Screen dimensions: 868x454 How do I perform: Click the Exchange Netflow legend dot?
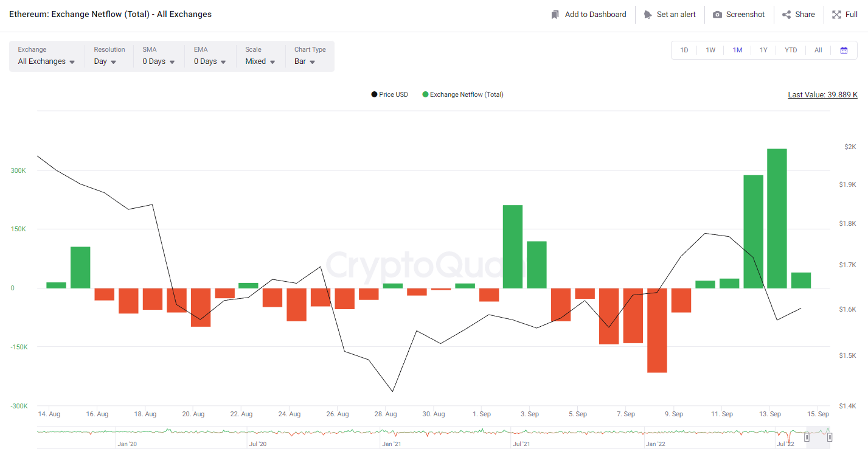425,94
